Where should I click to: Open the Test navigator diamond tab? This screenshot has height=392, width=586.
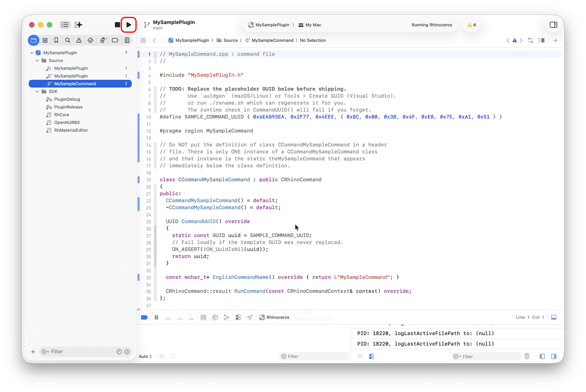[90, 40]
